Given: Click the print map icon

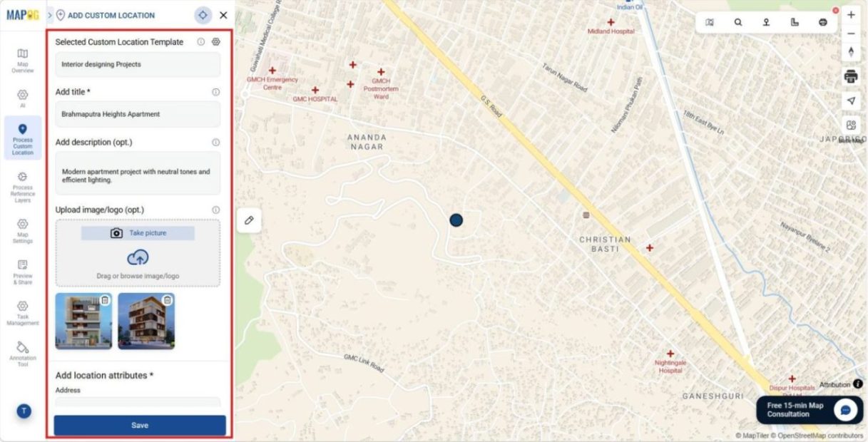Looking at the screenshot, I should coord(851,76).
